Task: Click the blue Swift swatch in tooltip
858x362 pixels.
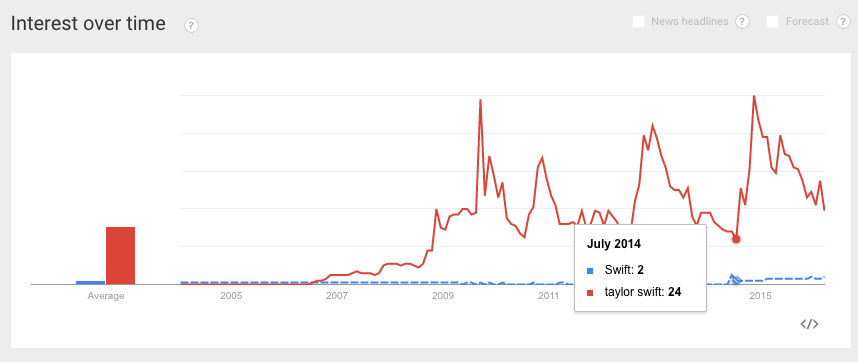Action: click(x=590, y=270)
